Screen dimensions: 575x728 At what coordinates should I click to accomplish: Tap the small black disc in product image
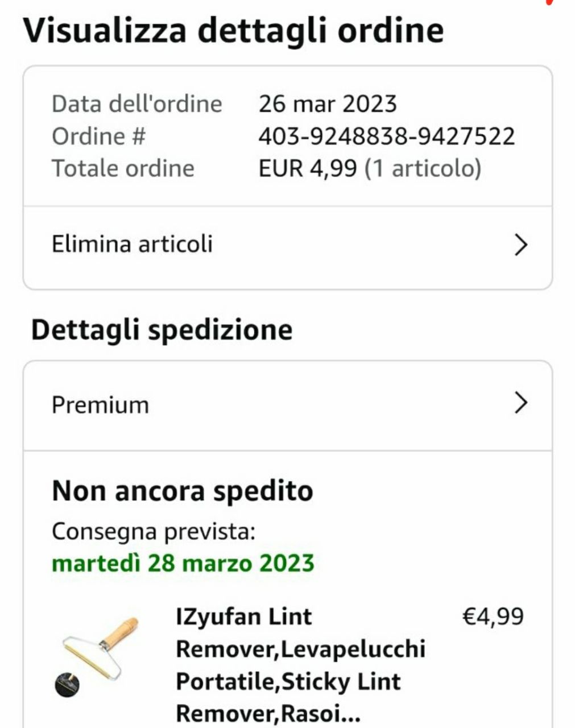(x=67, y=685)
